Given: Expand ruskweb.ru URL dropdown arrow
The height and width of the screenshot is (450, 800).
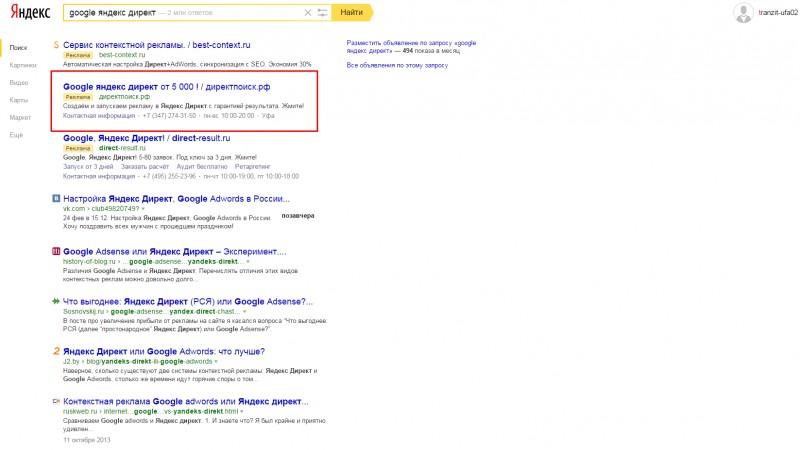Looking at the screenshot, I should coord(242,412).
